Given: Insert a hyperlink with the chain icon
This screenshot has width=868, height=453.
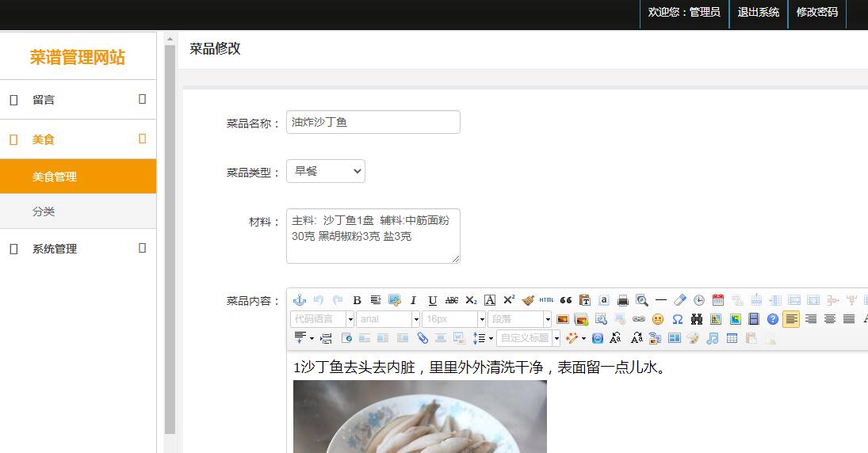Looking at the screenshot, I should (x=639, y=319).
